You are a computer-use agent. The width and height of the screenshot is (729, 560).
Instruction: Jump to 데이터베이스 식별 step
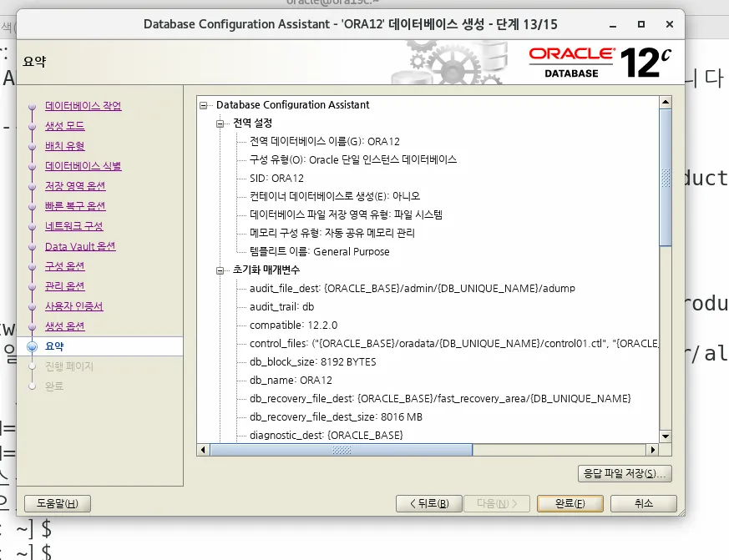coord(84,166)
